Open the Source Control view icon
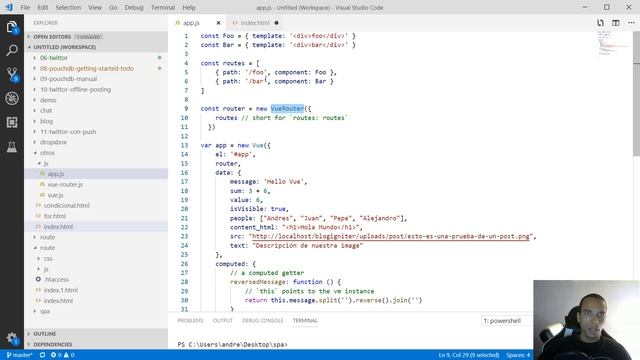Screen dimensions: 640x360 12,74
